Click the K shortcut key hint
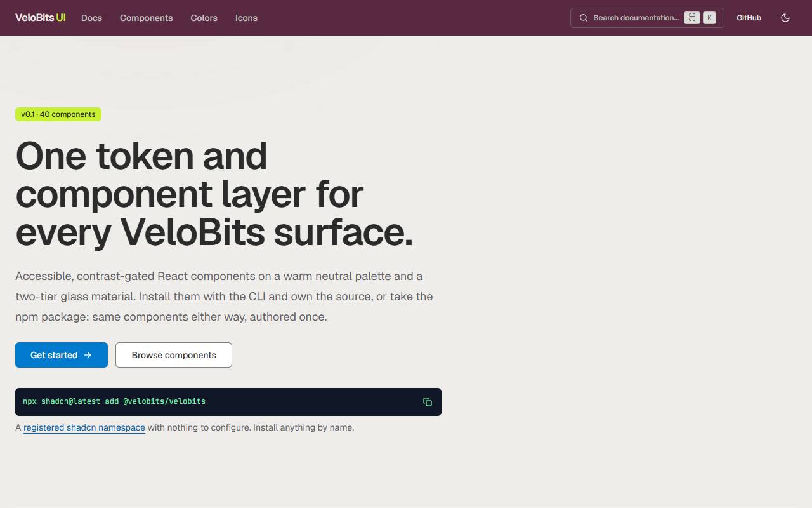 (709, 18)
